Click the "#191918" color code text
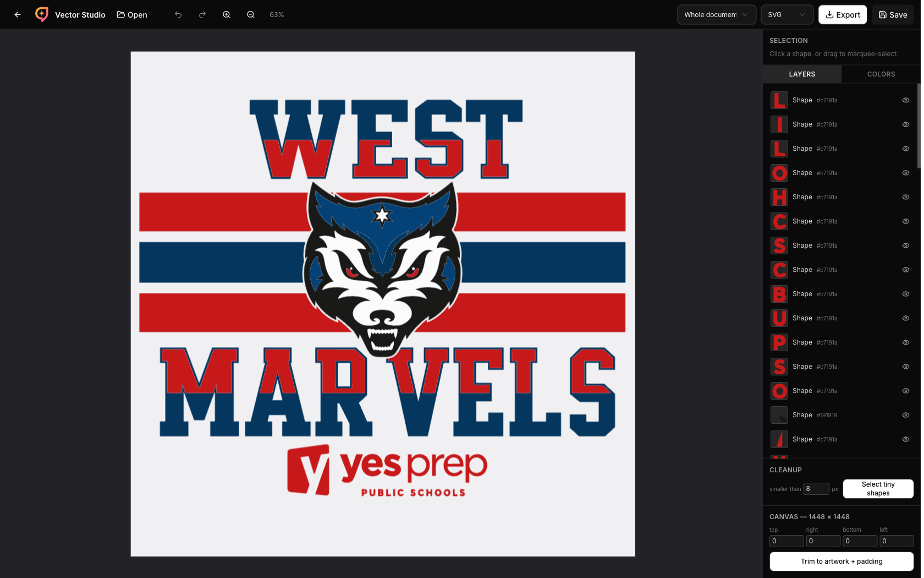The width and height of the screenshot is (924, 578). 827,415
